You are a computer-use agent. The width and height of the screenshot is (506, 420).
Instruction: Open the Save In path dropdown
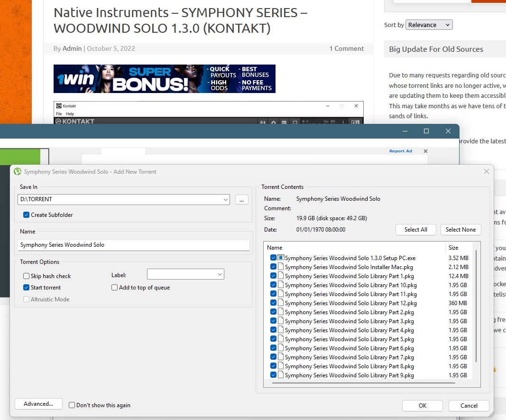pos(226,199)
